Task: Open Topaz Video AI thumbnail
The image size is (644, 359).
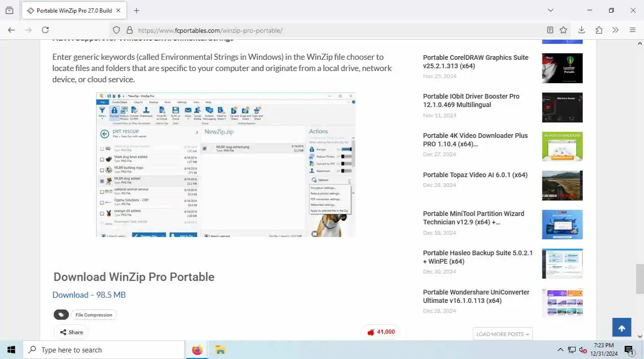Action: tap(562, 186)
